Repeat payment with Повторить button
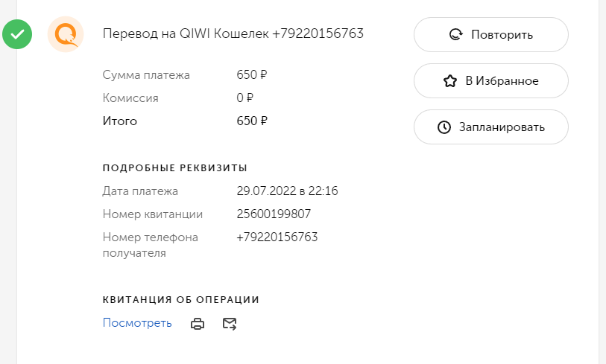The image size is (606, 364). [490, 35]
